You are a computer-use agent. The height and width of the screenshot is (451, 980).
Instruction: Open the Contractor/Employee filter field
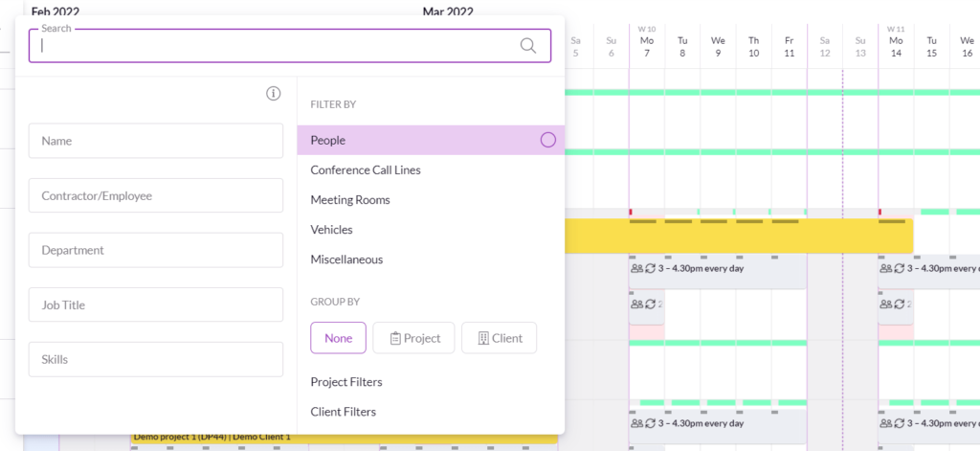pyautogui.click(x=156, y=195)
